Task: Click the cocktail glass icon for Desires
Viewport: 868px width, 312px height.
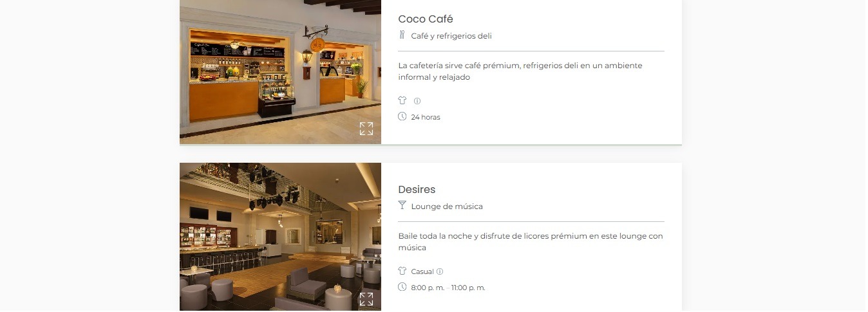Action: (402, 205)
